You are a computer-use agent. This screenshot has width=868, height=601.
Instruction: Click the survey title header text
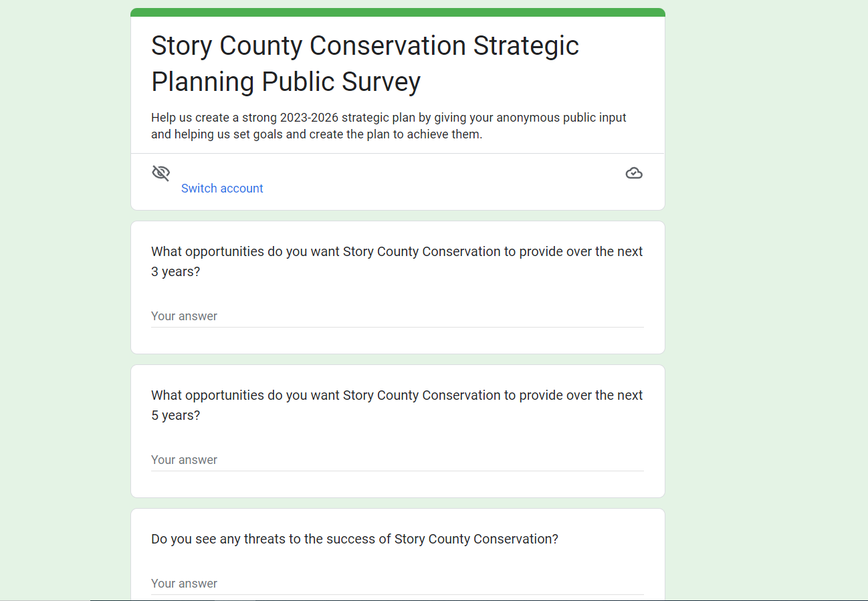tap(365, 64)
